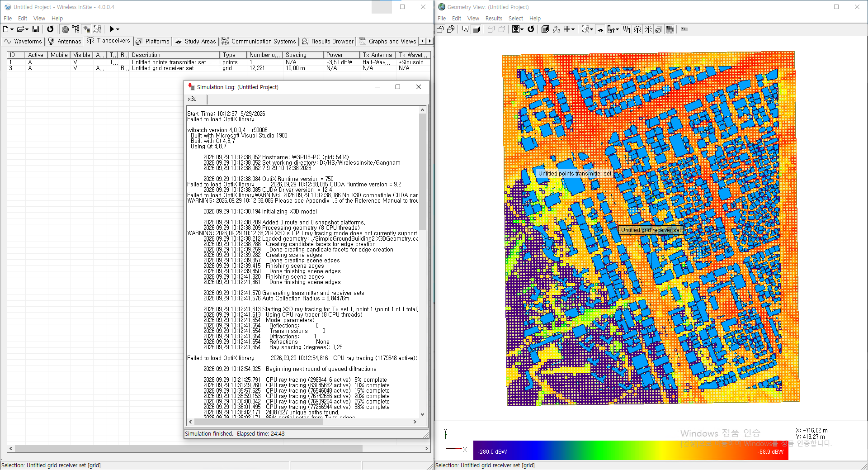The width and height of the screenshot is (868, 470).
Task: Open the grid display dropdown arrow
Action: pos(573,29)
